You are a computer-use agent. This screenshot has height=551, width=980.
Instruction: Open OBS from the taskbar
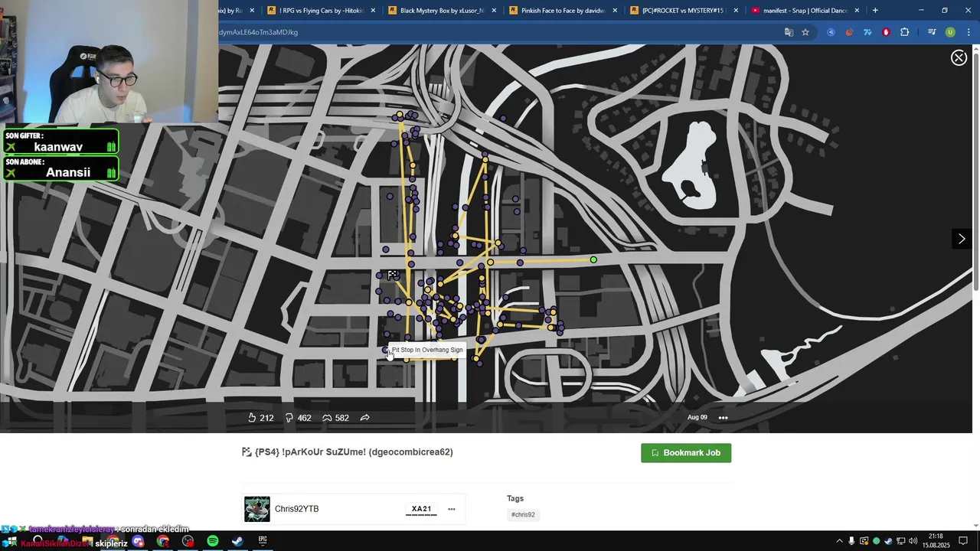(x=188, y=541)
